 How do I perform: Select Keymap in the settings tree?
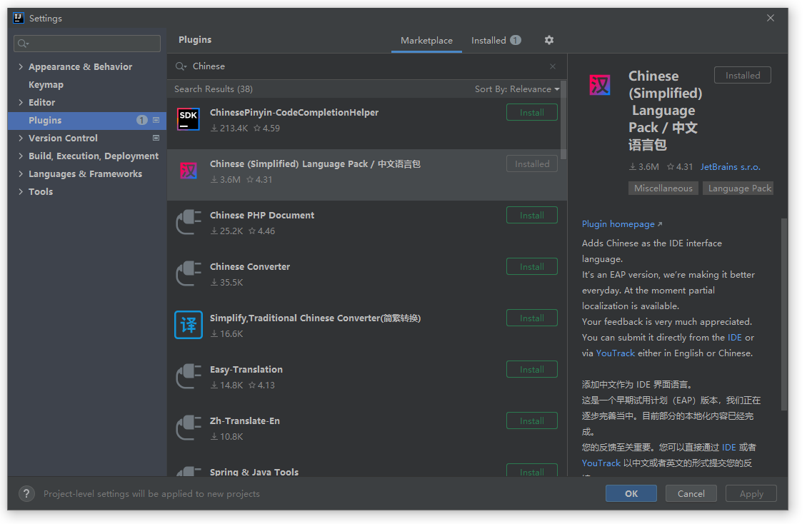pos(46,85)
